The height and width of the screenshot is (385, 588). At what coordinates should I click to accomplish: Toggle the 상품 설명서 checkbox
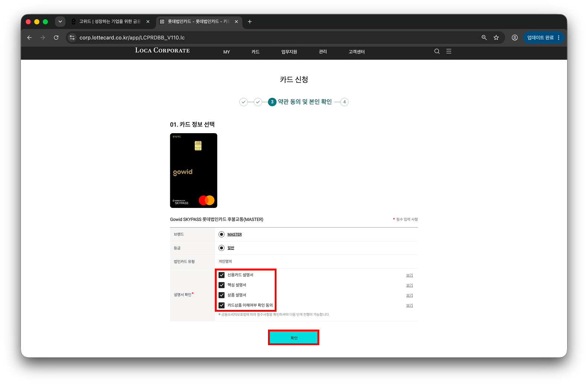(222, 295)
